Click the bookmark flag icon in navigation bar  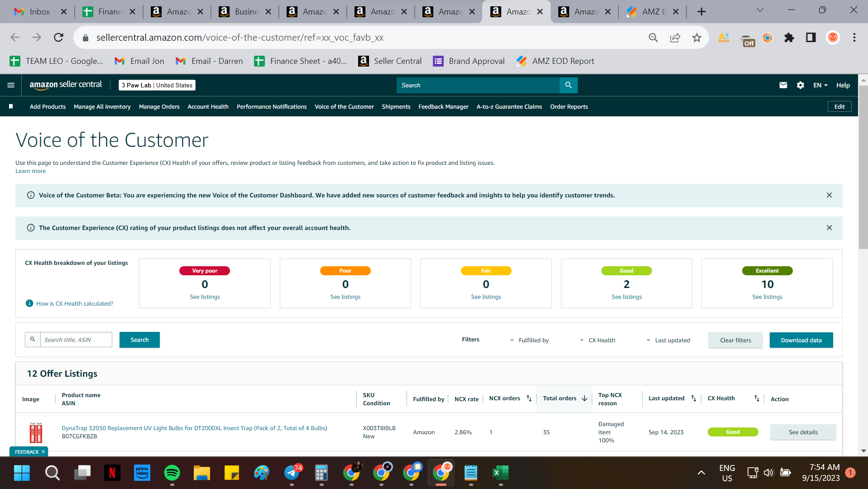[x=11, y=106]
